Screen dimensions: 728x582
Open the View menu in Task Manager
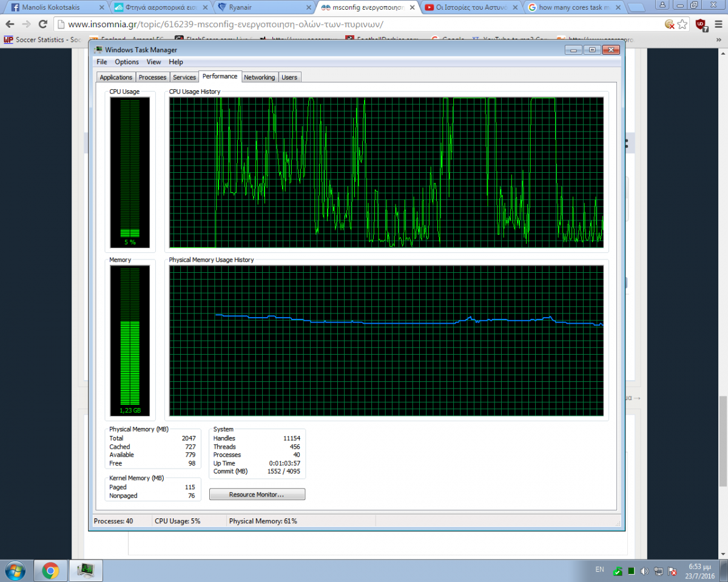[x=153, y=62]
